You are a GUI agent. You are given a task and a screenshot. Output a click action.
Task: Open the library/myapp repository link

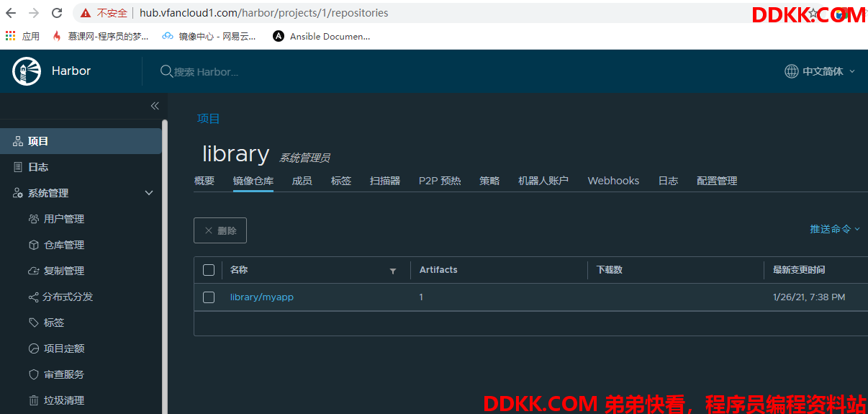[262, 297]
